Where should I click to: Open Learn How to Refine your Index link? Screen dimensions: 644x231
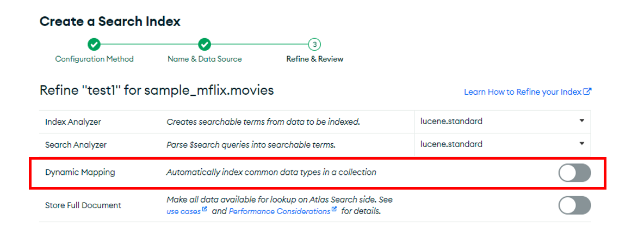523,92
